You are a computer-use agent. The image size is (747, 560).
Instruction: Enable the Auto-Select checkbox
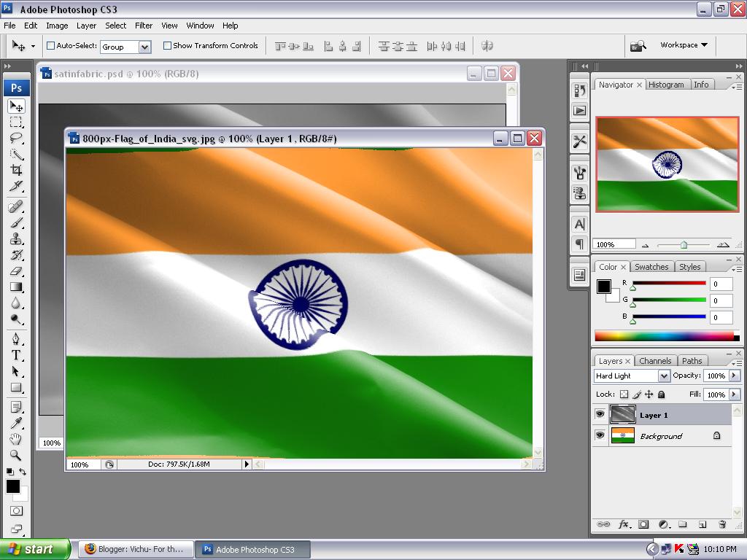pos(50,46)
